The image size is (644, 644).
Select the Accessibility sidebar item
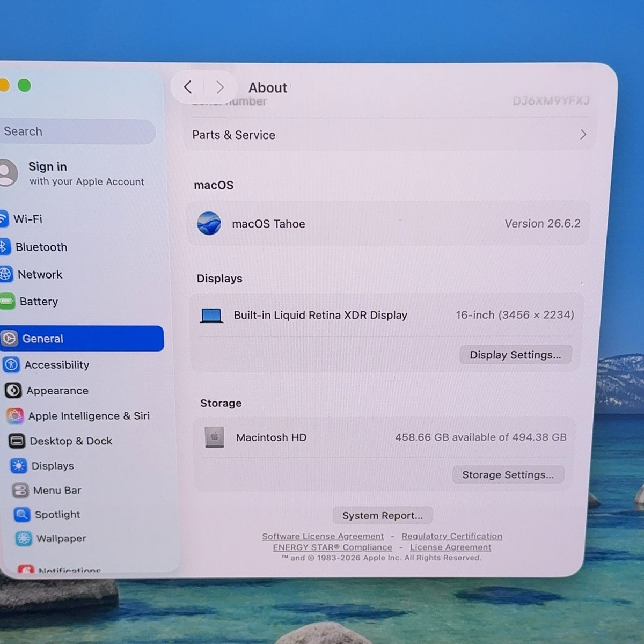(57, 365)
